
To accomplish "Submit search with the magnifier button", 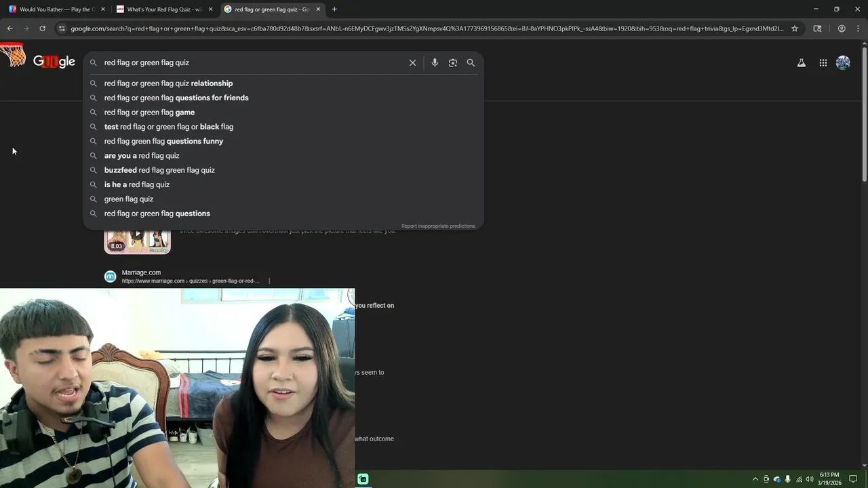I will (471, 62).
